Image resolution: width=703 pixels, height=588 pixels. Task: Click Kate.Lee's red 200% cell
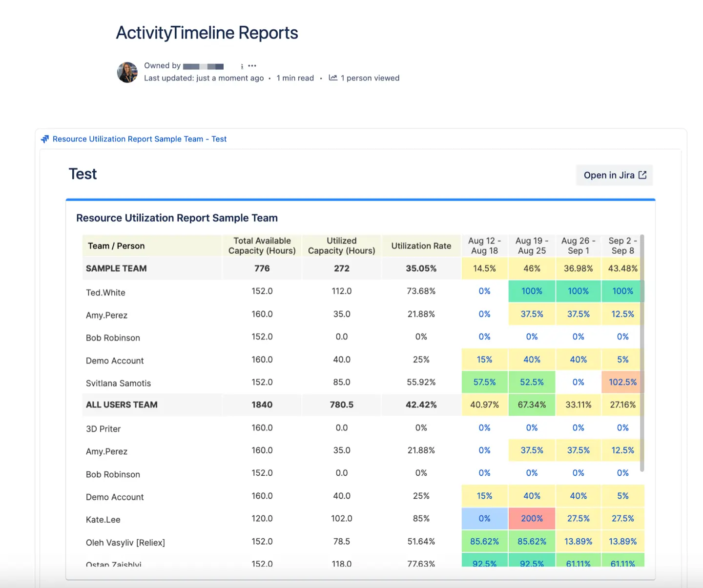click(x=532, y=518)
